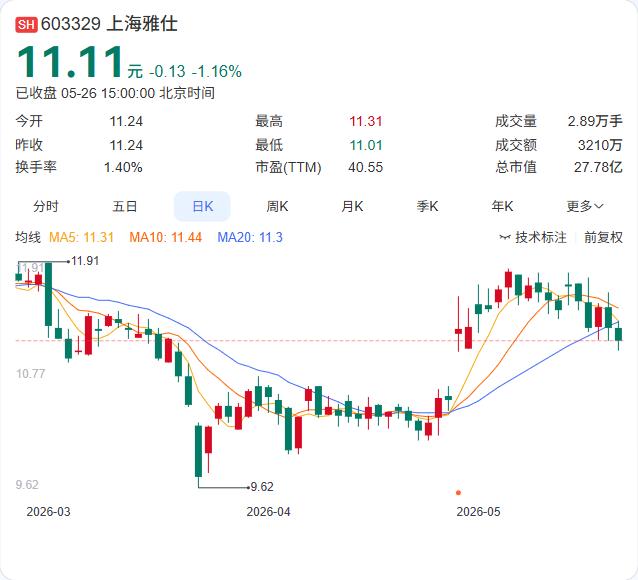
Task: Click the tall green candle at the 11.91 high
Action: tap(48, 294)
